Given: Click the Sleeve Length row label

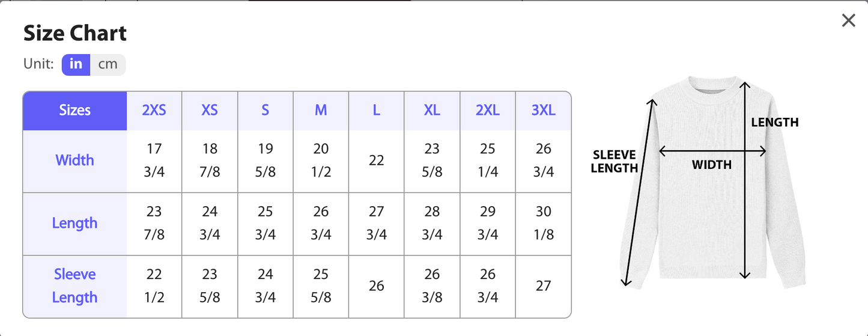Looking at the screenshot, I should [x=75, y=286].
